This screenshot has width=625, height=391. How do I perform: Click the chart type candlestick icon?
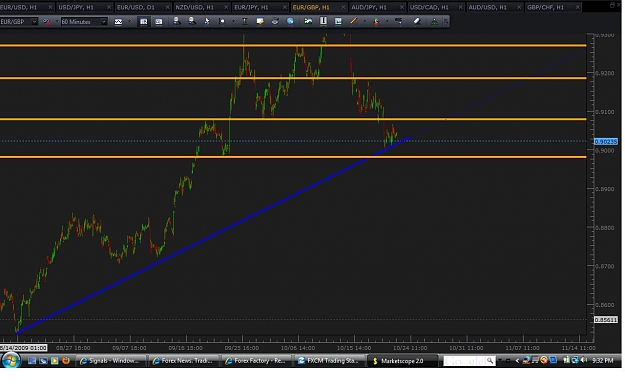point(118,22)
